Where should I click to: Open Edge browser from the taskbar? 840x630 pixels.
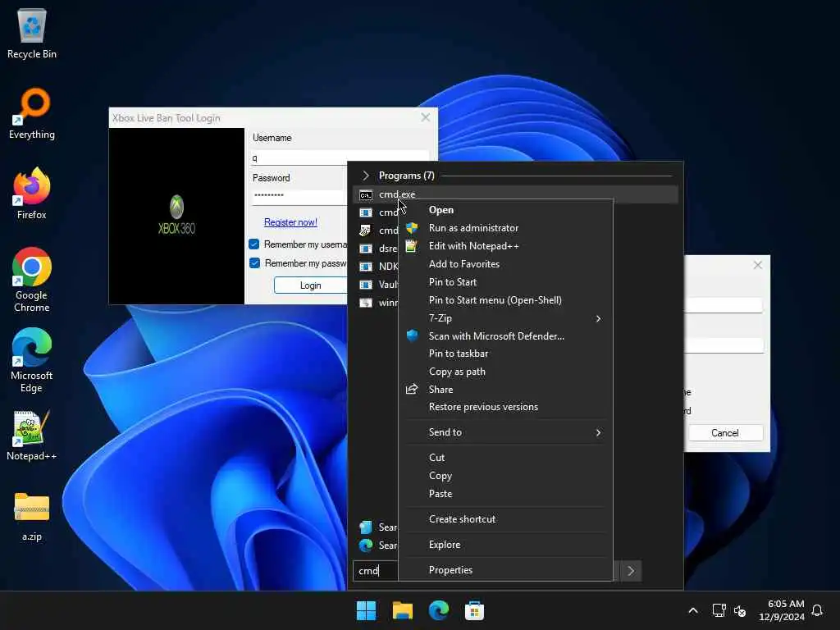coord(438,610)
